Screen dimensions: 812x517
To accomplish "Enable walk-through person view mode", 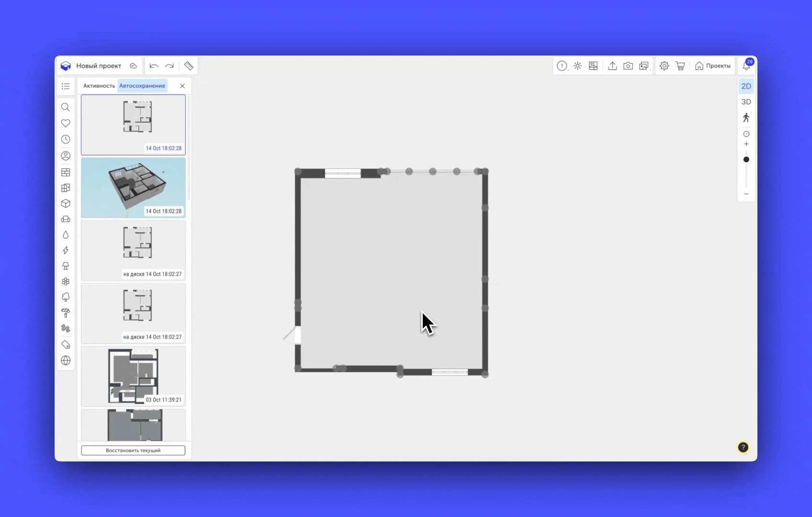I will pos(746,118).
